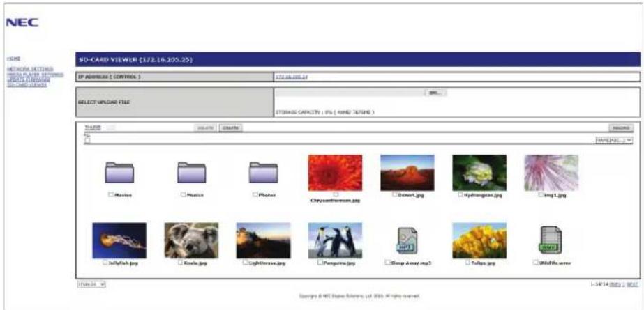Open the Musics folder icon
Screen dimensions: 644x310
tap(191, 173)
